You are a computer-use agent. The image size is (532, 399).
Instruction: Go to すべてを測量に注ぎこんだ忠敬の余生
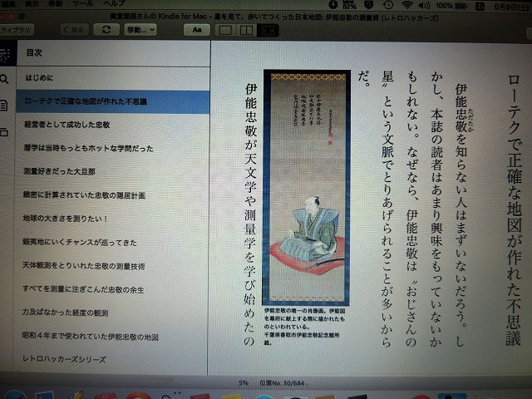111,289
